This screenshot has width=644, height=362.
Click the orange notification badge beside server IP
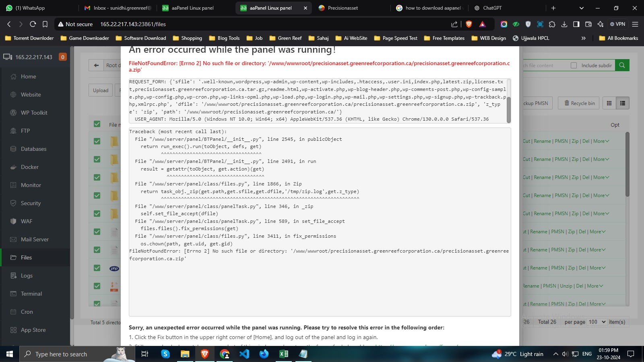(62, 57)
